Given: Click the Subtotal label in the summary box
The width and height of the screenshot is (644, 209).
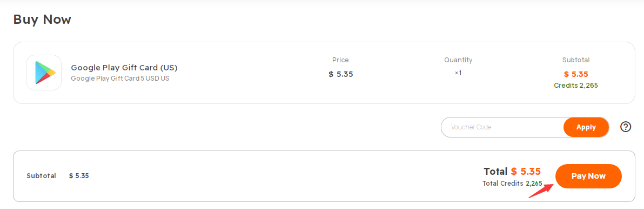Looking at the screenshot, I should [41, 175].
